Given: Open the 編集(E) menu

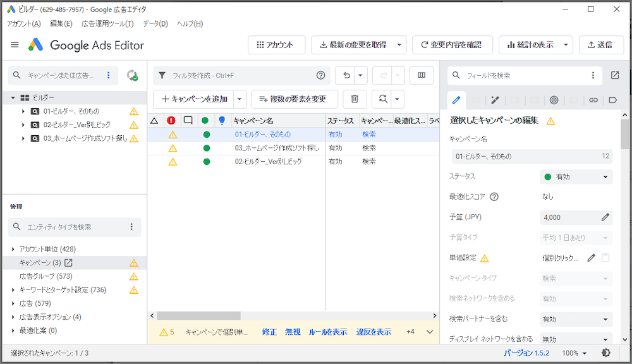Looking at the screenshot, I should tap(61, 24).
